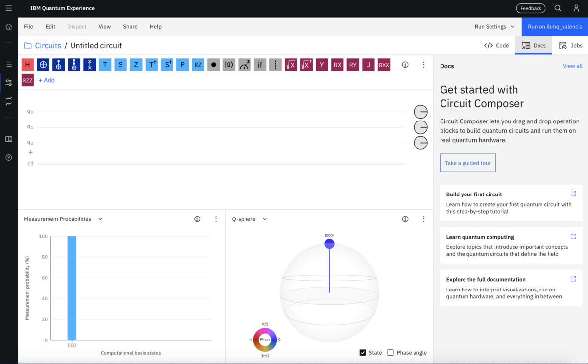Open the documentation book sidebar icon
The image size is (588, 364).
pyautogui.click(x=9, y=139)
